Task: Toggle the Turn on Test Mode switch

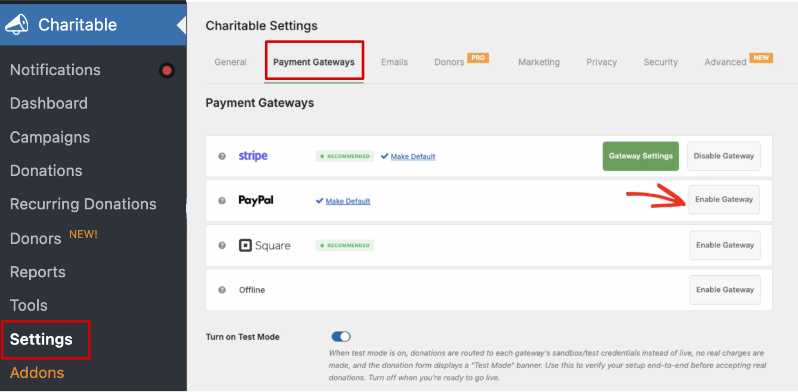Action: point(341,337)
